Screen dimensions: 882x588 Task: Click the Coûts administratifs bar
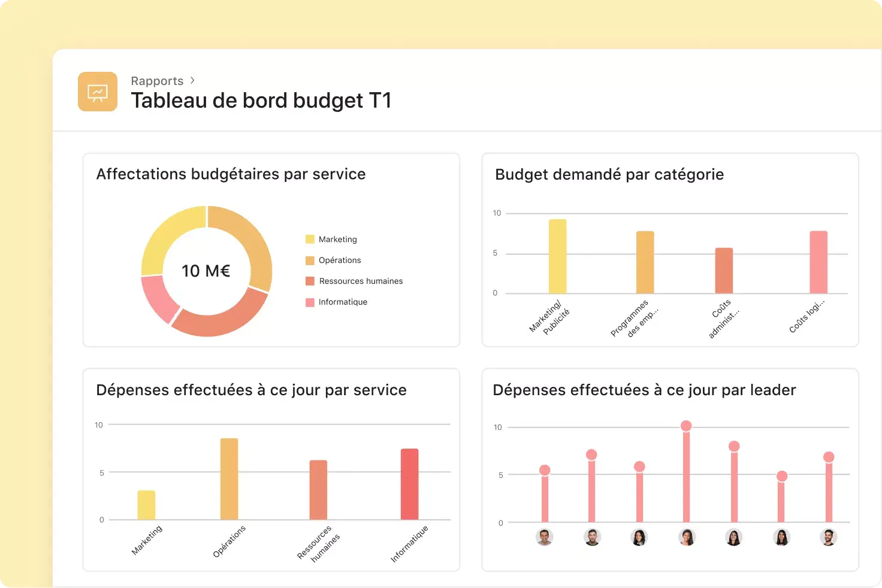(724, 269)
